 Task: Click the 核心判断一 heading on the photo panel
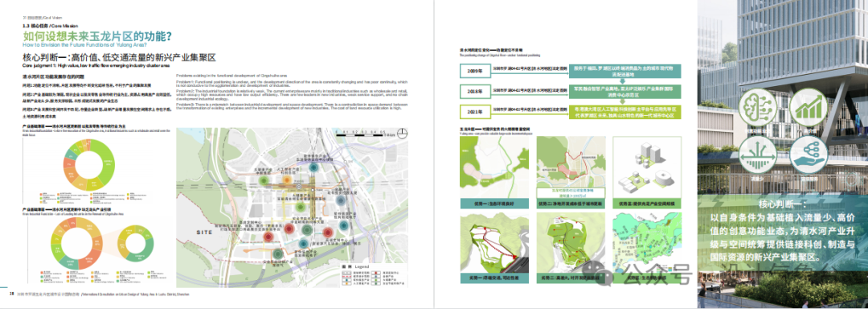[782, 203]
